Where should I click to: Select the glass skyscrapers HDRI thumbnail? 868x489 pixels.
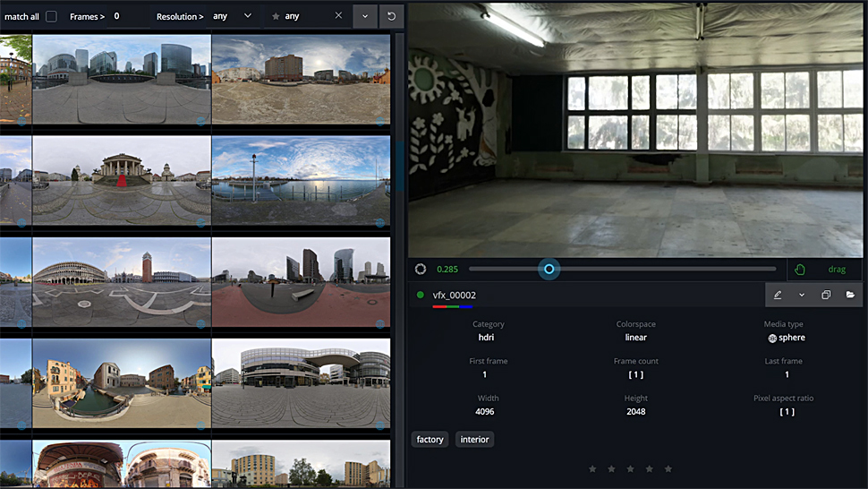122,79
